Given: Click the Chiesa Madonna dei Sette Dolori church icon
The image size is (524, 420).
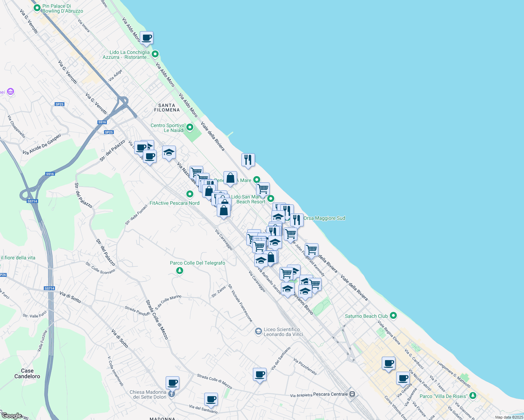Looking at the screenshot, I should 171,394.
